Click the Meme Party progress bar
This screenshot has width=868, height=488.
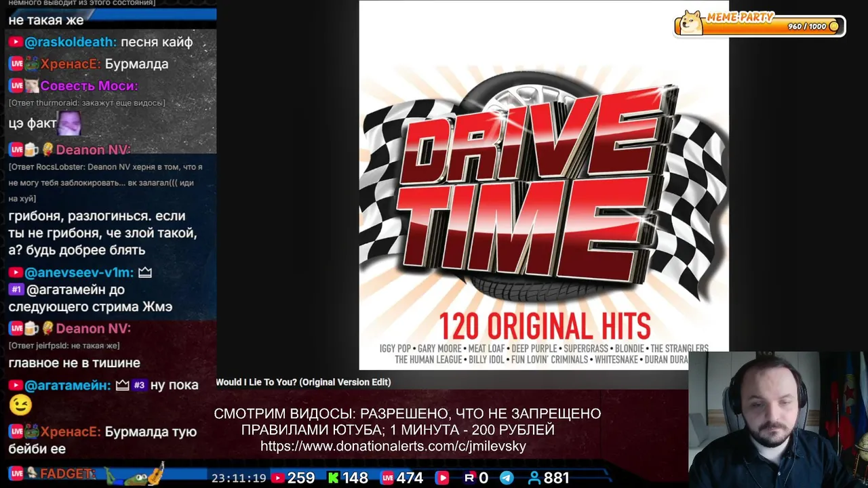[x=759, y=26]
